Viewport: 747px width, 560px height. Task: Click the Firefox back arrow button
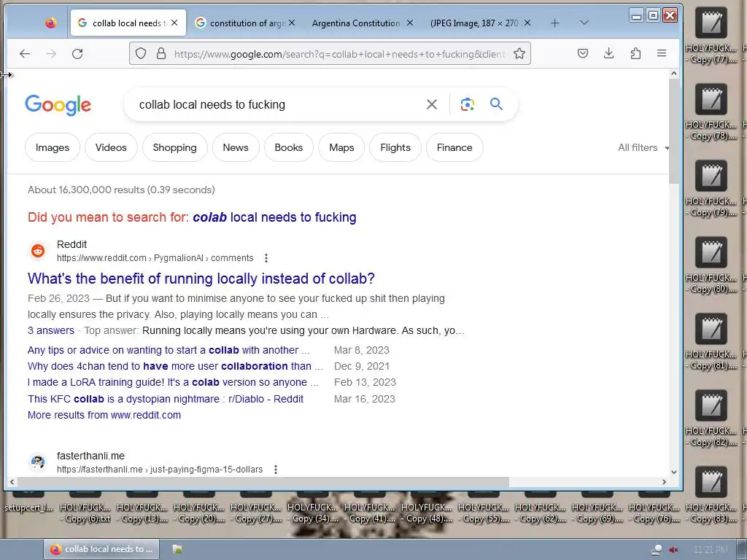(x=25, y=54)
